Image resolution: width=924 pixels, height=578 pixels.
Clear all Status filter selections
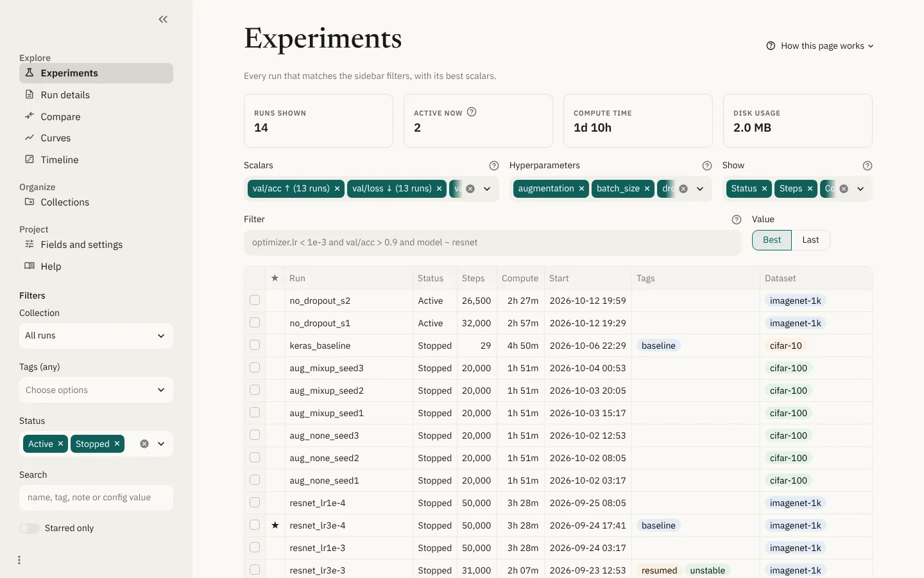pos(144,444)
